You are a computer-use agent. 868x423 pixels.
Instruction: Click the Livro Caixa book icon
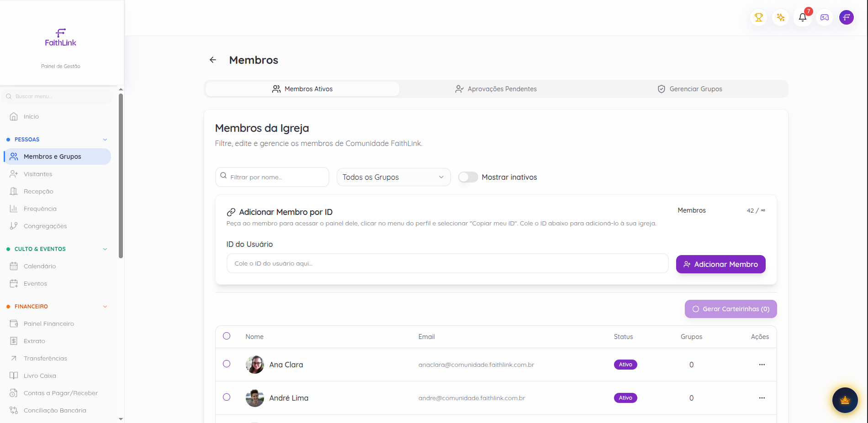click(14, 376)
